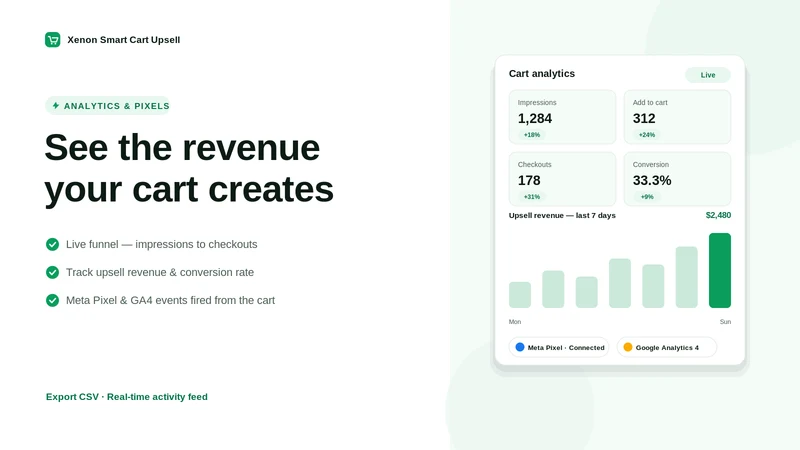Image resolution: width=800 pixels, height=450 pixels.
Task: Click the +31% badge under Checkouts
Action: tap(532, 196)
